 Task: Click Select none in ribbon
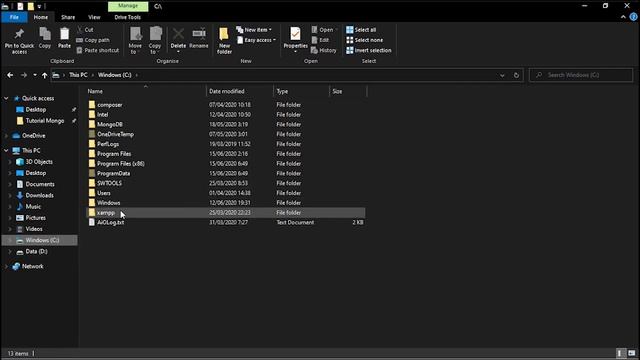(x=364, y=40)
